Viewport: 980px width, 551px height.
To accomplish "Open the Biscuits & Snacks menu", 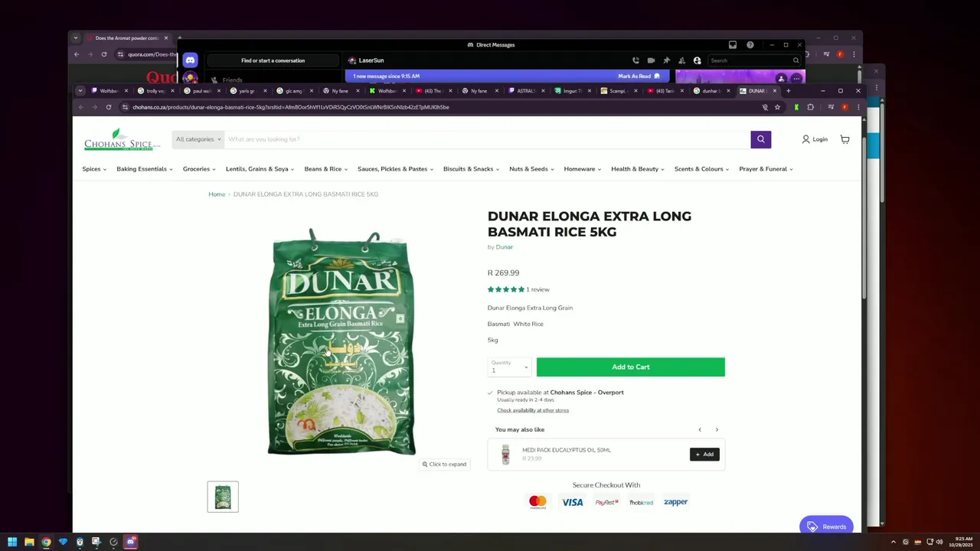I will [x=472, y=169].
